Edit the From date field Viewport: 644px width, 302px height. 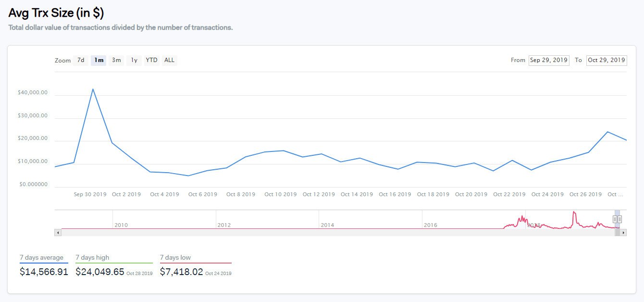tap(549, 60)
